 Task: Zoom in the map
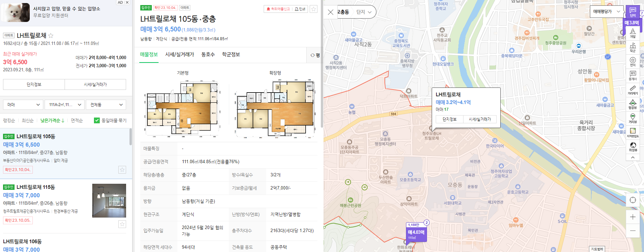pyautogui.click(x=633, y=217)
